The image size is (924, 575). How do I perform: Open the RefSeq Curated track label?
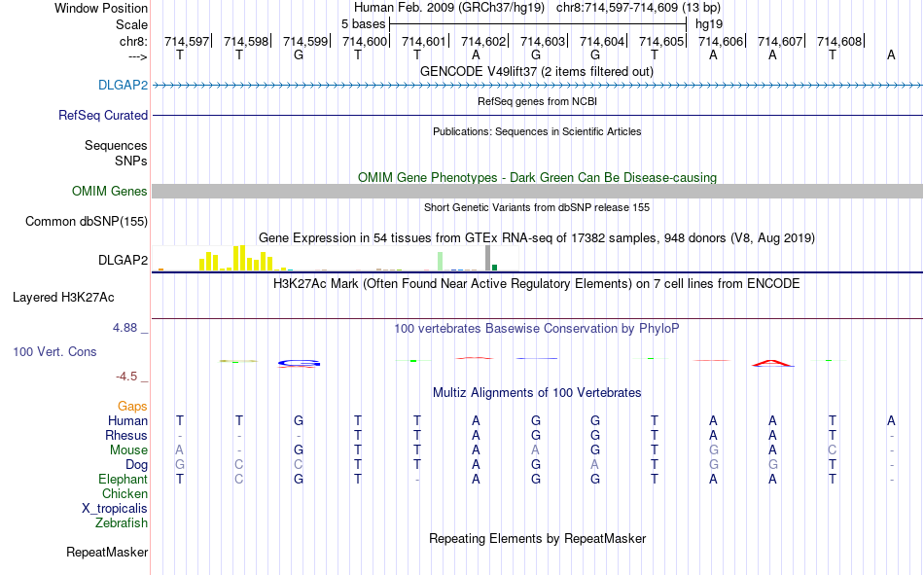point(102,115)
